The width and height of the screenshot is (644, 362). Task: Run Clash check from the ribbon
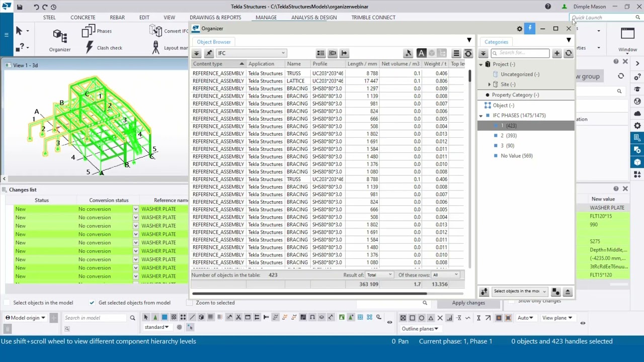[x=103, y=48]
